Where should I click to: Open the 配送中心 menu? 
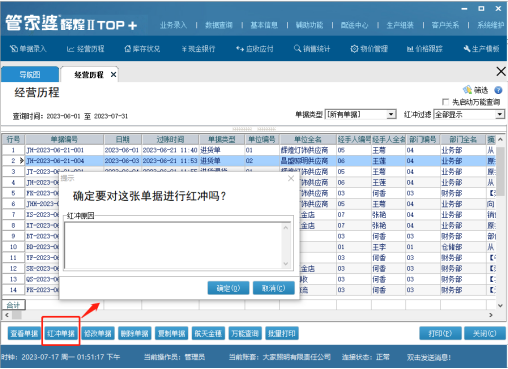coord(354,25)
